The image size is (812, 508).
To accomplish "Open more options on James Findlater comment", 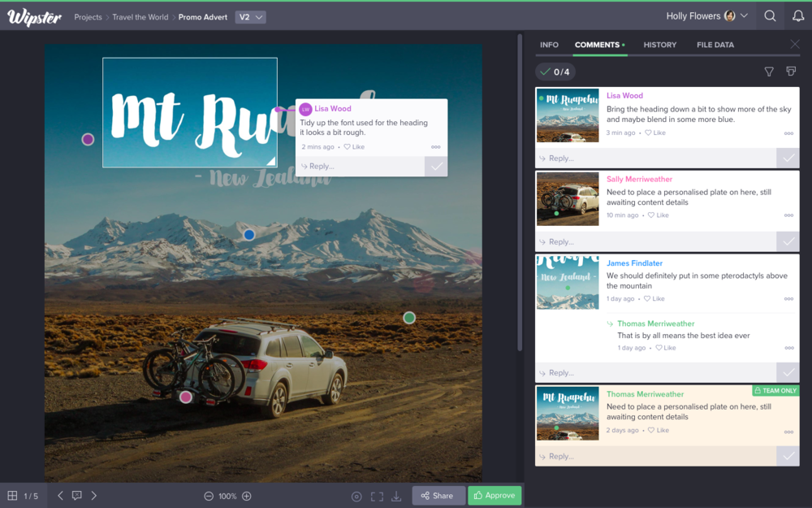I will coord(788,298).
